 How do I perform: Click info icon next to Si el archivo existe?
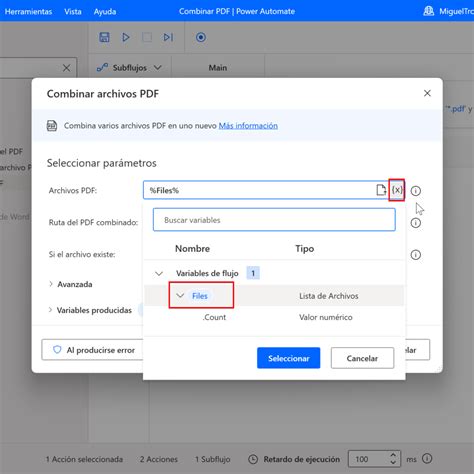tap(416, 255)
